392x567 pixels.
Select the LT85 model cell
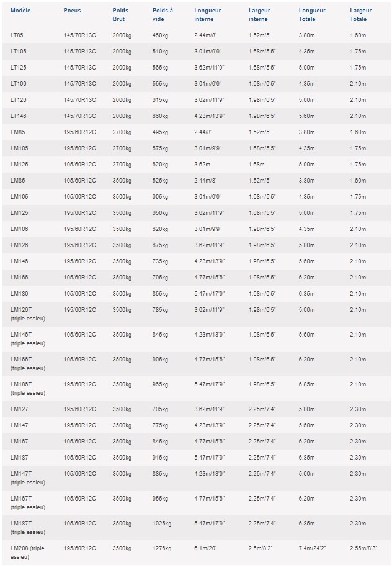(17, 35)
